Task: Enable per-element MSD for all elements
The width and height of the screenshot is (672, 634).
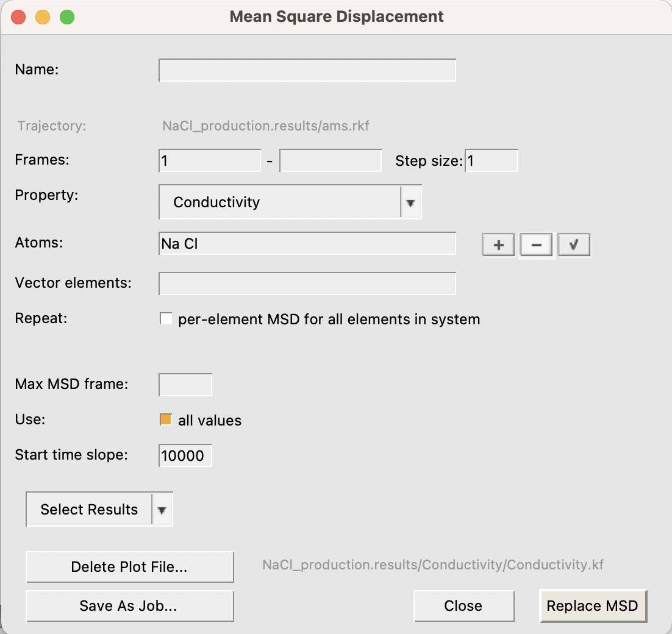Action: 166,319
